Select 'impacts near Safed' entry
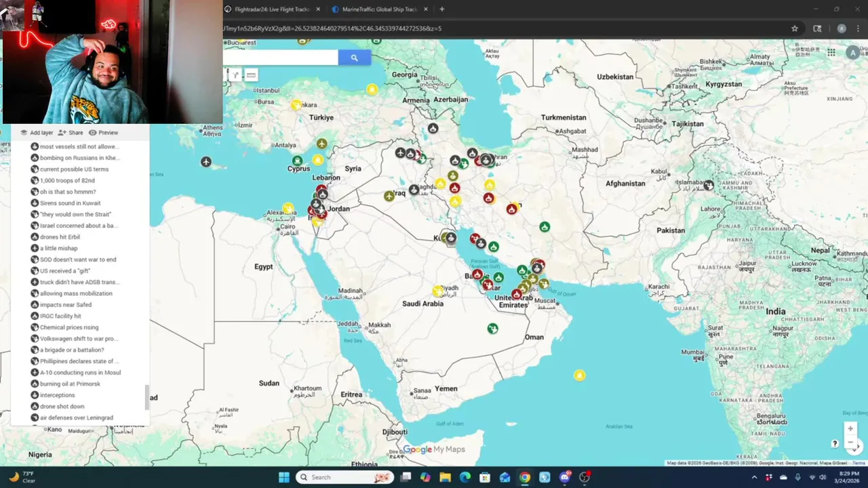The image size is (868, 488). coord(66,304)
